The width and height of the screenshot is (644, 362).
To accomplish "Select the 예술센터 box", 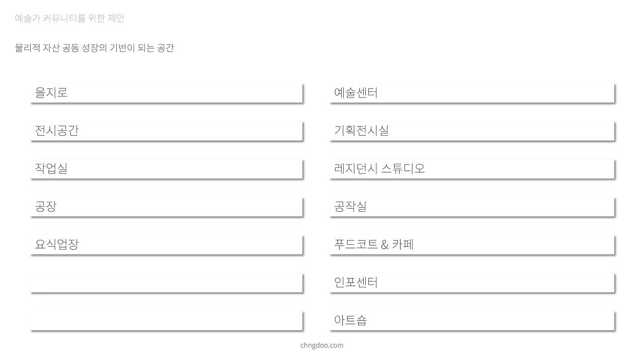I will pos(472,93).
